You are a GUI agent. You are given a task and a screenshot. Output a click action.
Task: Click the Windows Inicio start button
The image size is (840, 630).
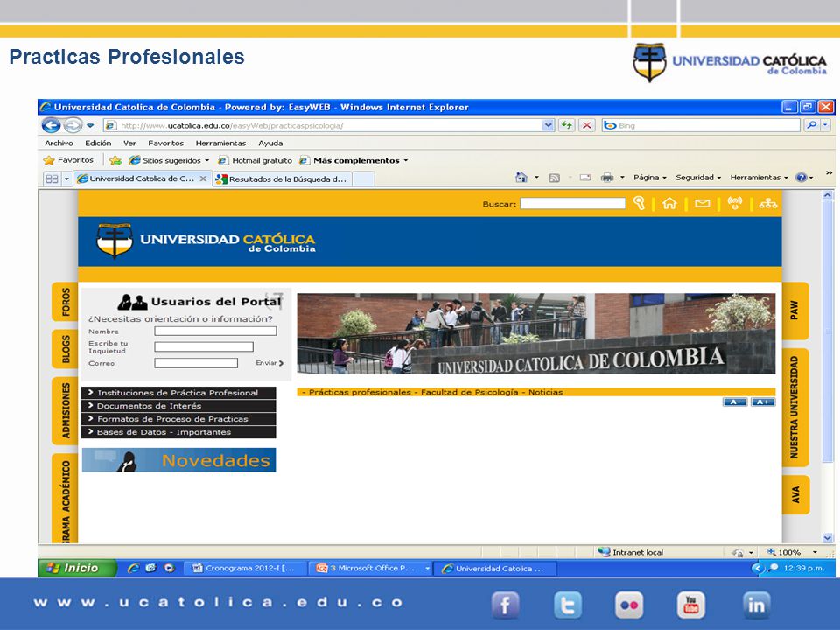click(x=77, y=568)
